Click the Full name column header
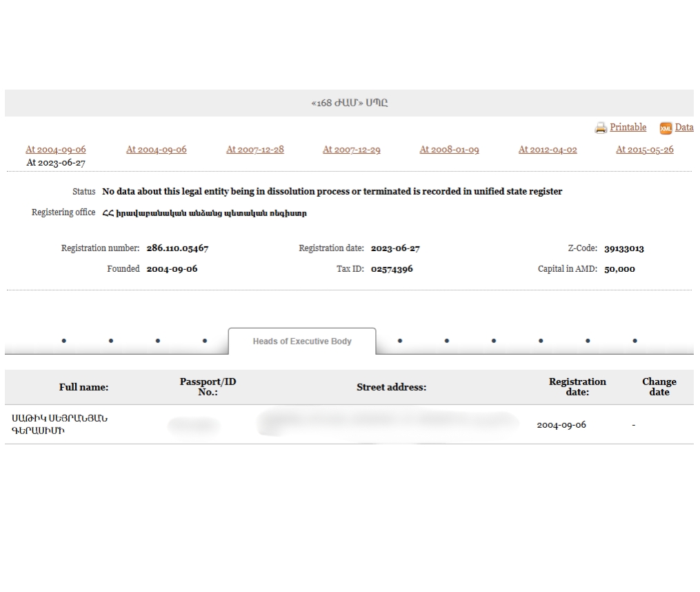The width and height of the screenshot is (700, 592). [x=83, y=387]
